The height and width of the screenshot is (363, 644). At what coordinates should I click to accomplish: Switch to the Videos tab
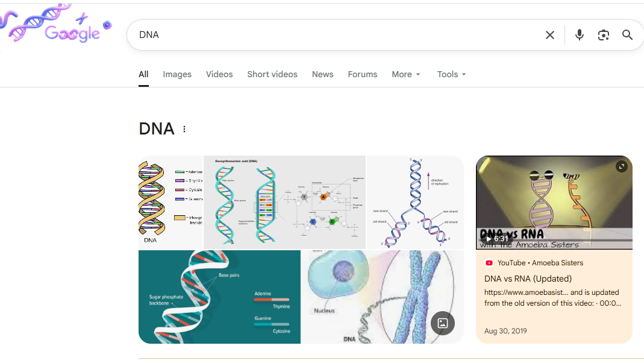point(219,74)
